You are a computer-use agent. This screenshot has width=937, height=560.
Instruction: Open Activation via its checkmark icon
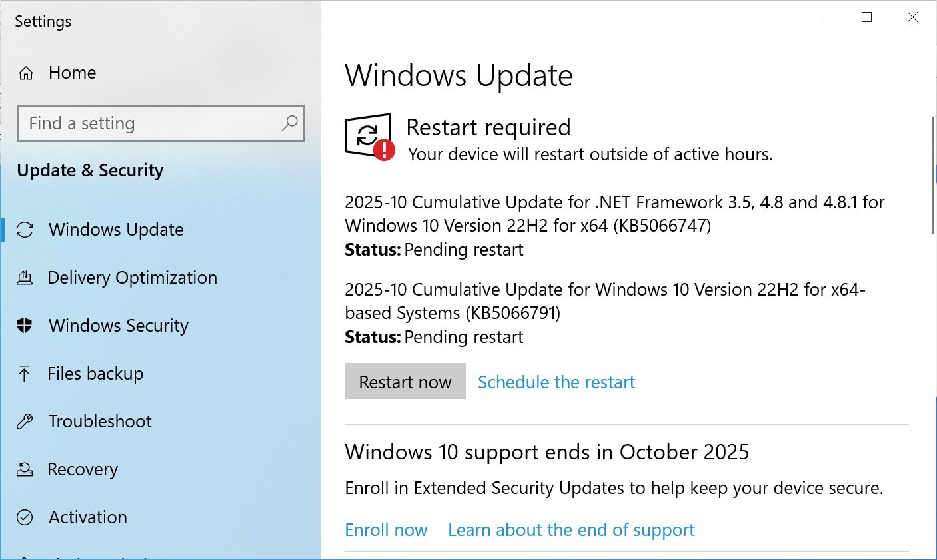25,517
